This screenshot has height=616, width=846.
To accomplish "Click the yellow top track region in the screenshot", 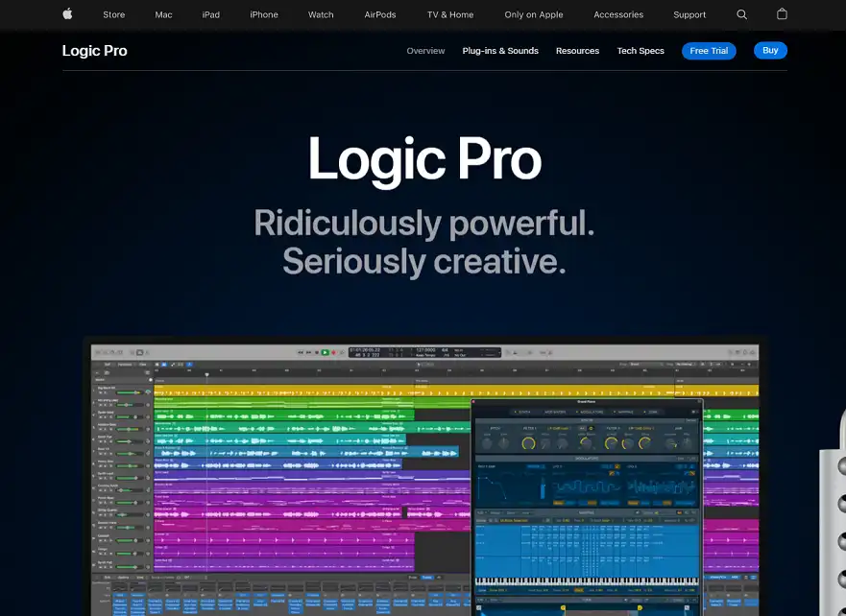I will pos(456,391).
